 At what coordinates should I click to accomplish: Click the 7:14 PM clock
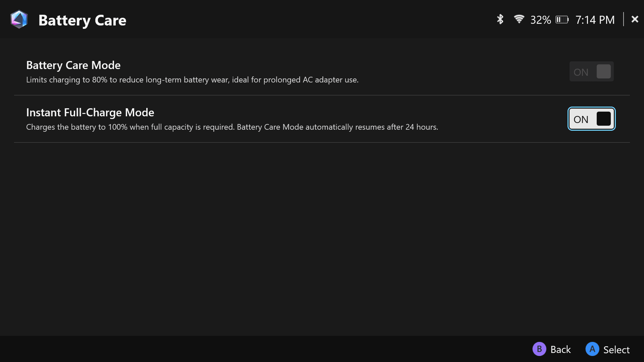pos(595,20)
